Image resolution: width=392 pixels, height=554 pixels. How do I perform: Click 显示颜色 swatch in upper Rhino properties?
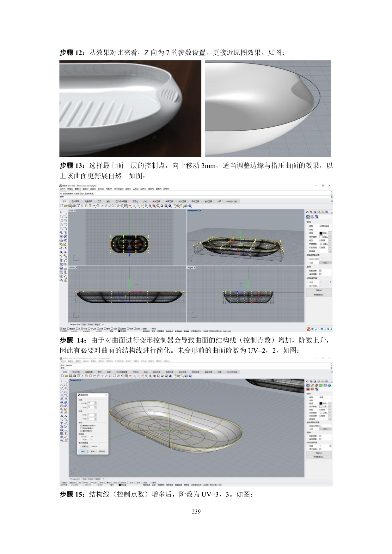pyautogui.click(x=321, y=237)
